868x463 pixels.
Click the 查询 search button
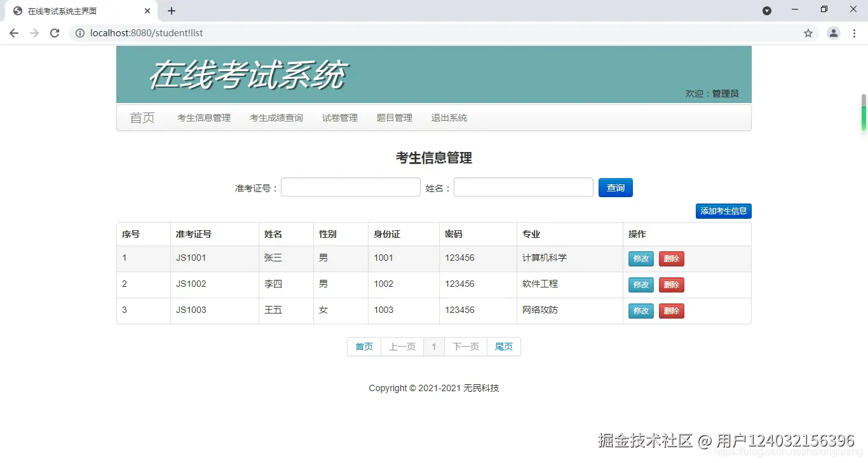pyautogui.click(x=616, y=188)
